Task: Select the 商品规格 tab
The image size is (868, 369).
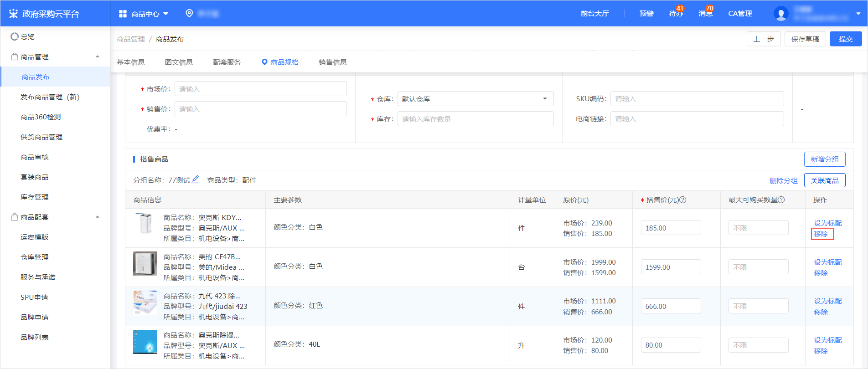Action: [x=280, y=62]
